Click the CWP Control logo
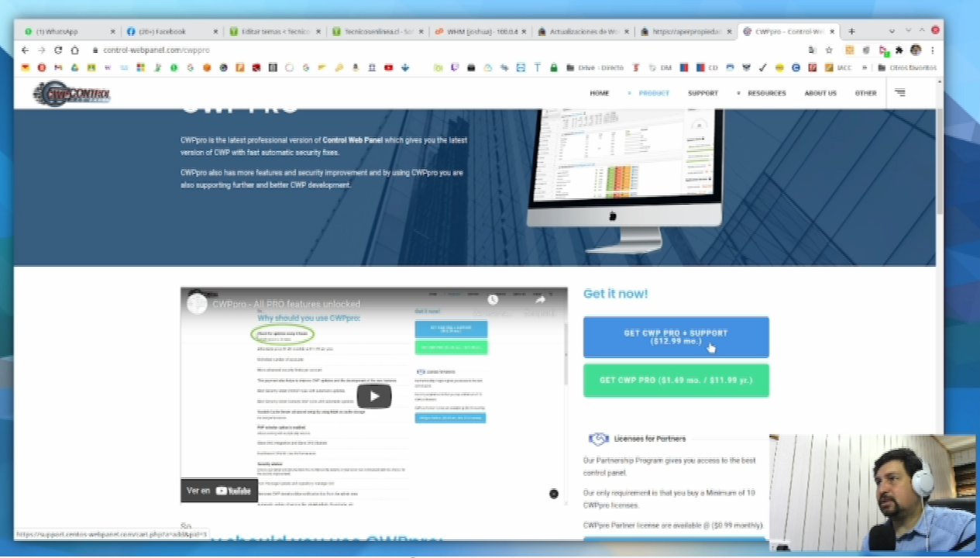The image size is (980, 558). [71, 94]
